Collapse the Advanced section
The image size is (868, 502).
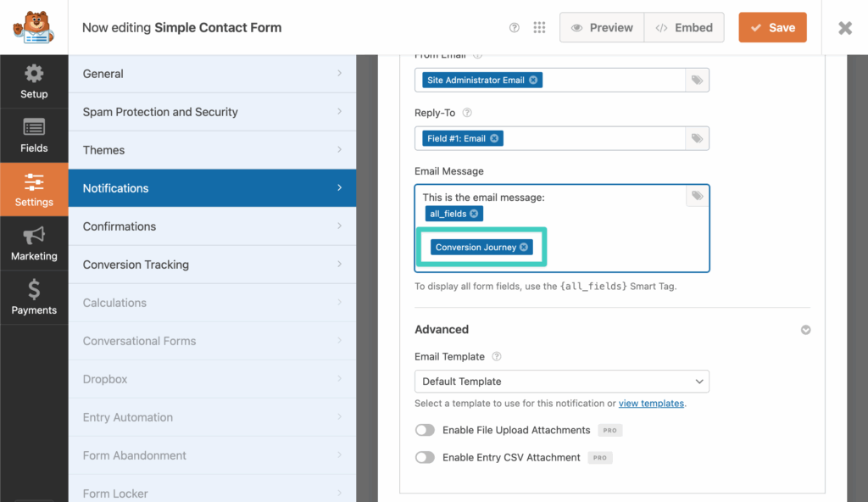click(805, 330)
